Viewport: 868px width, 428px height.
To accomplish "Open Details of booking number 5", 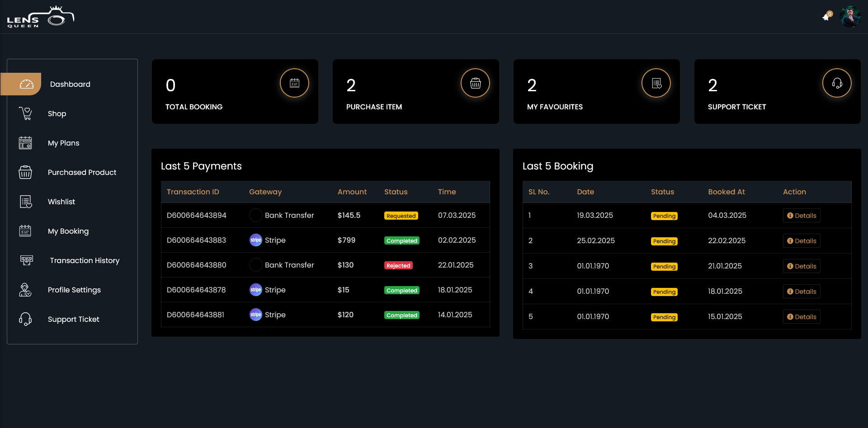I will tap(802, 317).
